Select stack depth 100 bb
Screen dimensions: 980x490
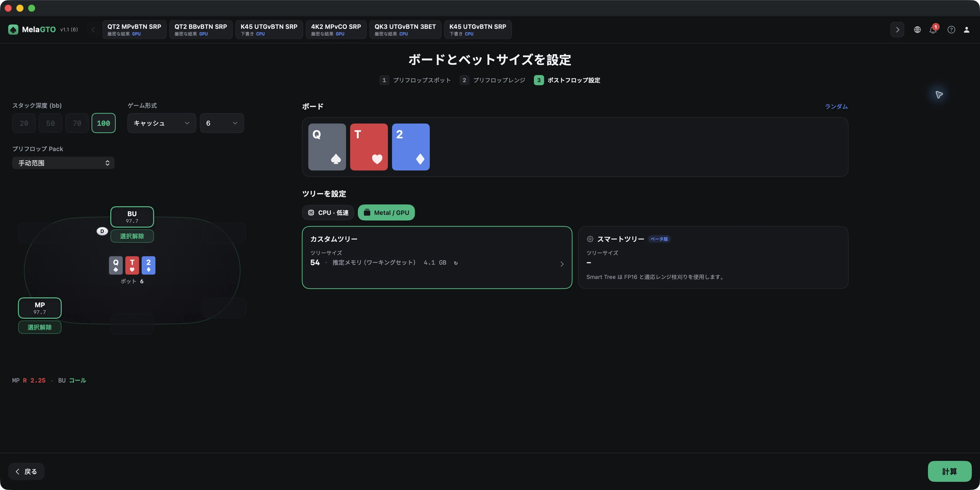point(103,123)
